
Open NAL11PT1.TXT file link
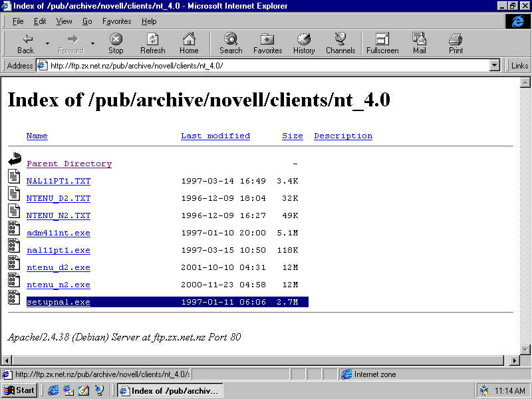[59, 181]
